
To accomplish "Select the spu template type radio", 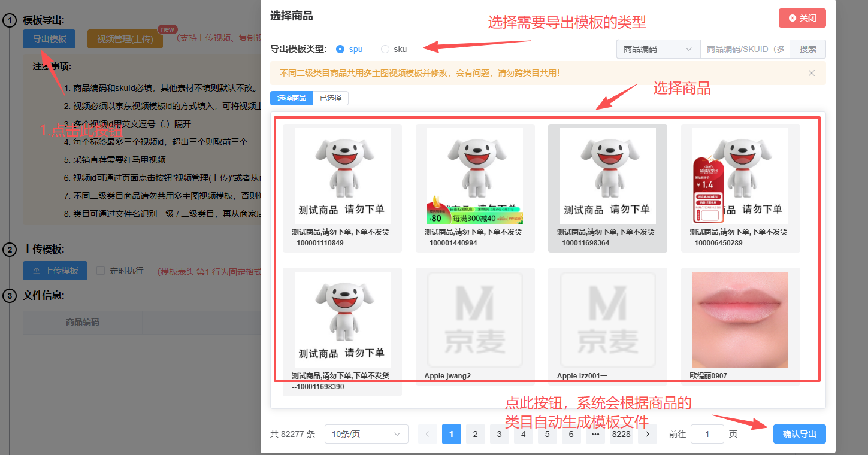I will [x=340, y=49].
